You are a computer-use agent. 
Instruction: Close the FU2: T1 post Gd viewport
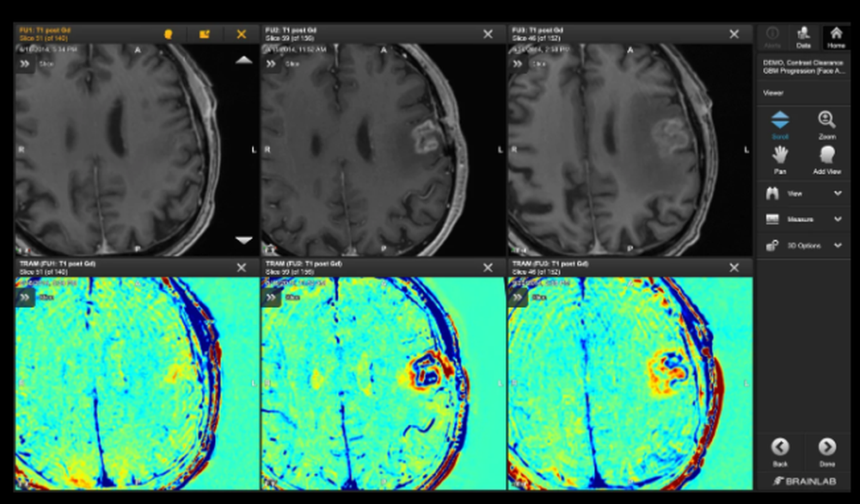[487, 34]
